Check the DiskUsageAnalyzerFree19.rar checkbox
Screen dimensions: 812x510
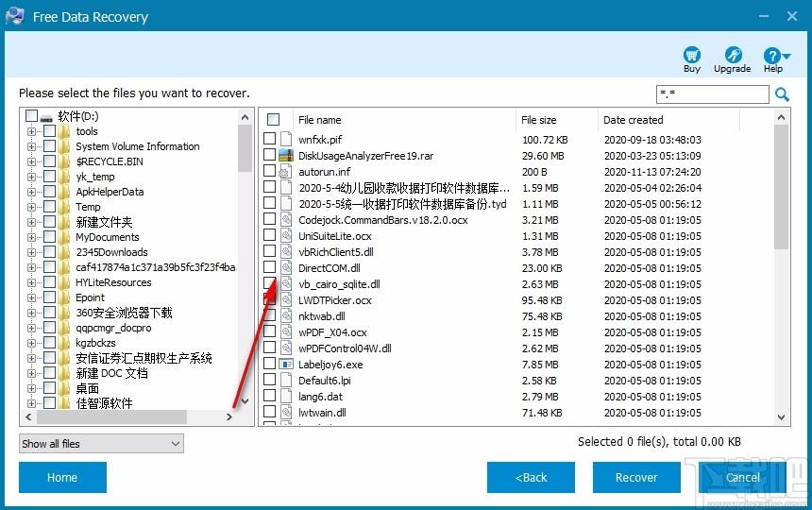click(x=269, y=154)
